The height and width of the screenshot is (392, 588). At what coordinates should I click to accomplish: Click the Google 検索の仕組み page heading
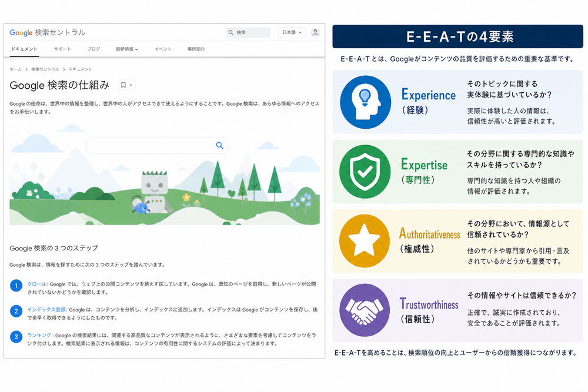coord(59,85)
